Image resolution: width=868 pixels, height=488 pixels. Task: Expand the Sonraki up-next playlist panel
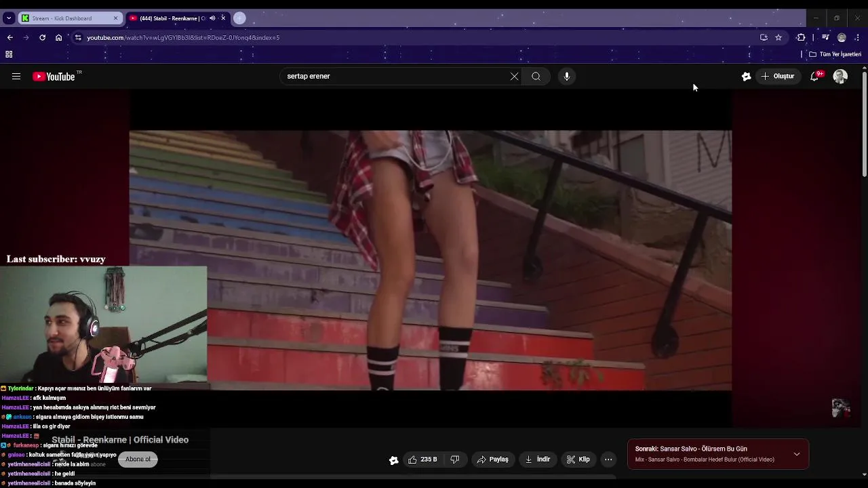pos(797,454)
